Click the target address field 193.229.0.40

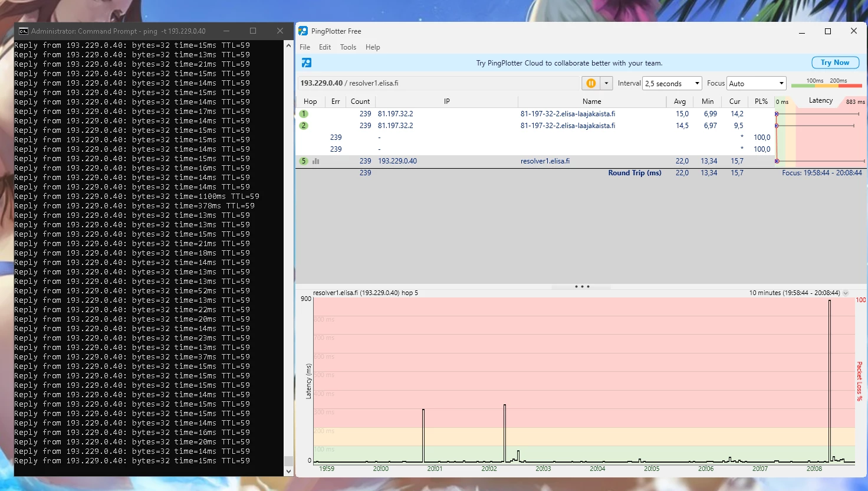tap(438, 83)
